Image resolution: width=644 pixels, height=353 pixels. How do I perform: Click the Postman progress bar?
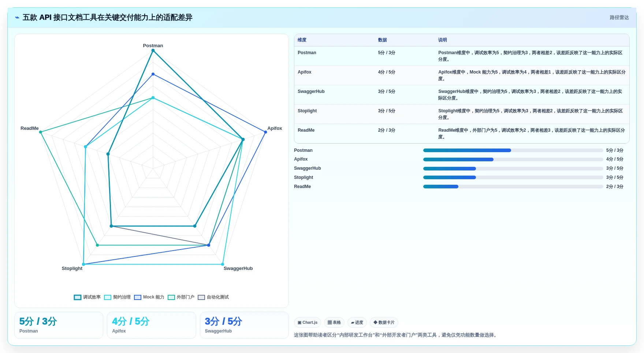pyautogui.click(x=513, y=150)
